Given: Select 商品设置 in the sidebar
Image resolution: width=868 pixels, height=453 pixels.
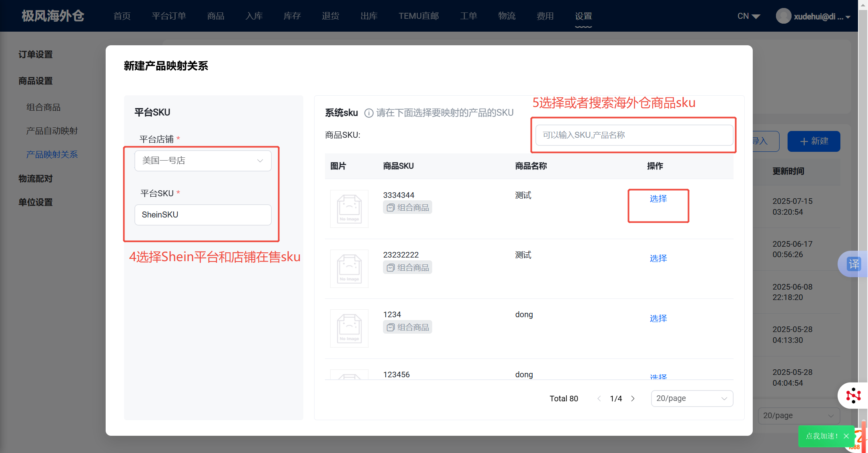Looking at the screenshot, I should [x=36, y=81].
